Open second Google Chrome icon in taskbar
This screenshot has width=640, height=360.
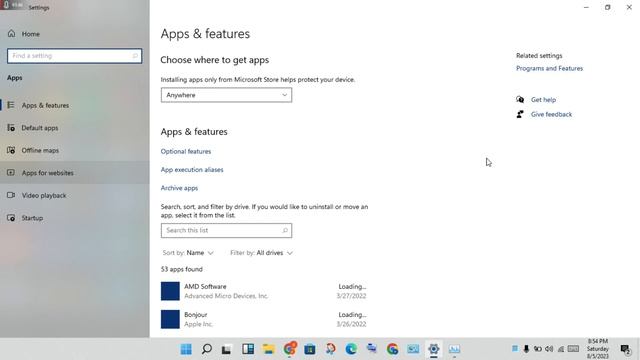coord(392,349)
